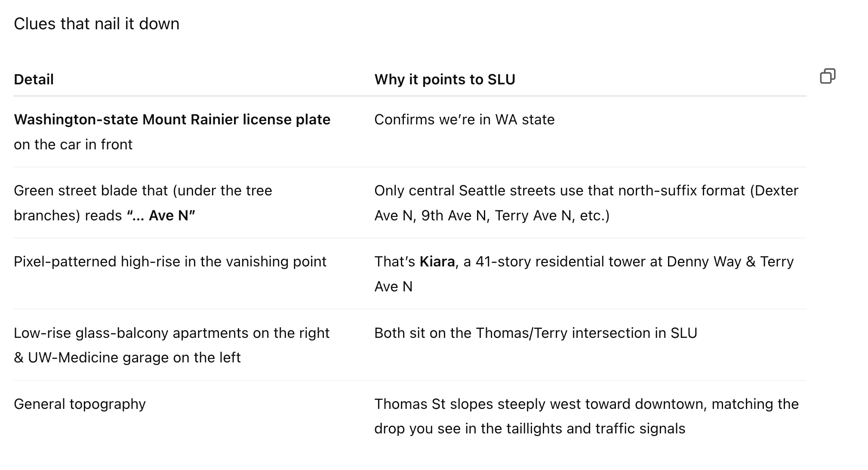Click the "Detail" column header
The height and width of the screenshot is (470, 868).
[x=34, y=80]
